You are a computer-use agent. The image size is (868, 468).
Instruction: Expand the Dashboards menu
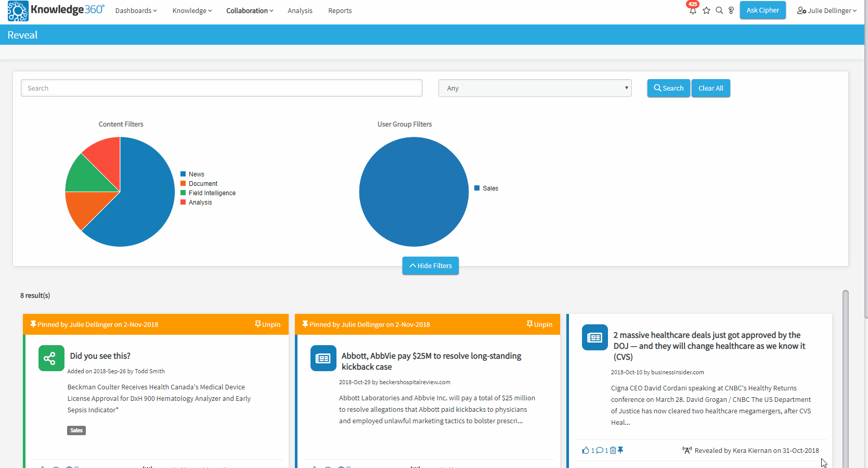[136, 10]
